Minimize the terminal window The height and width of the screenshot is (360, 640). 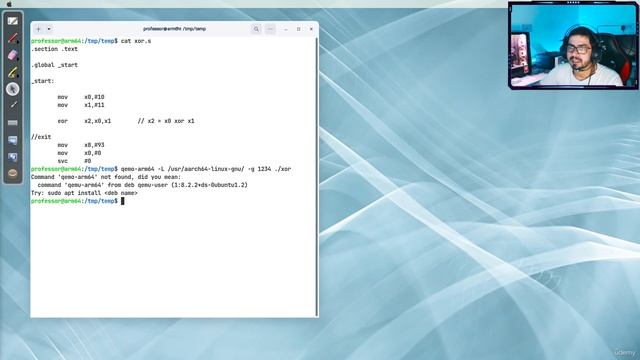pos(286,29)
